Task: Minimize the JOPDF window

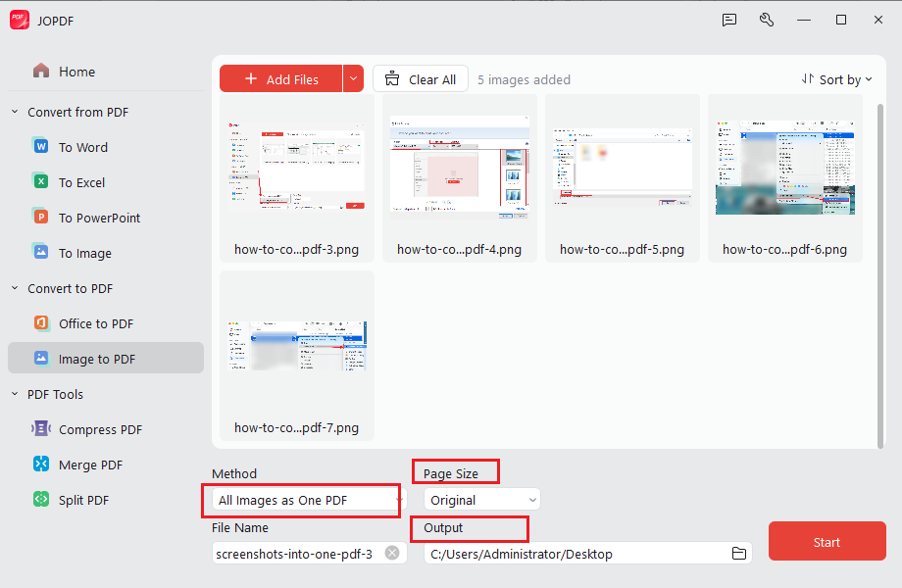Action: pyautogui.click(x=804, y=21)
